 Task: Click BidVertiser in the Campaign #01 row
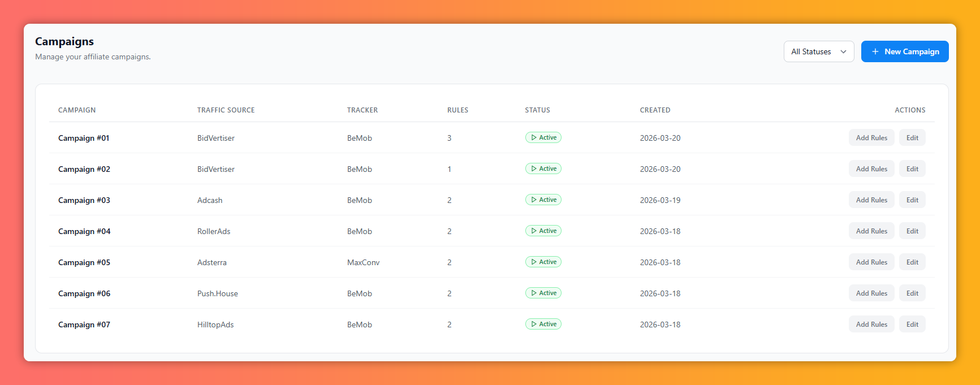coord(216,138)
